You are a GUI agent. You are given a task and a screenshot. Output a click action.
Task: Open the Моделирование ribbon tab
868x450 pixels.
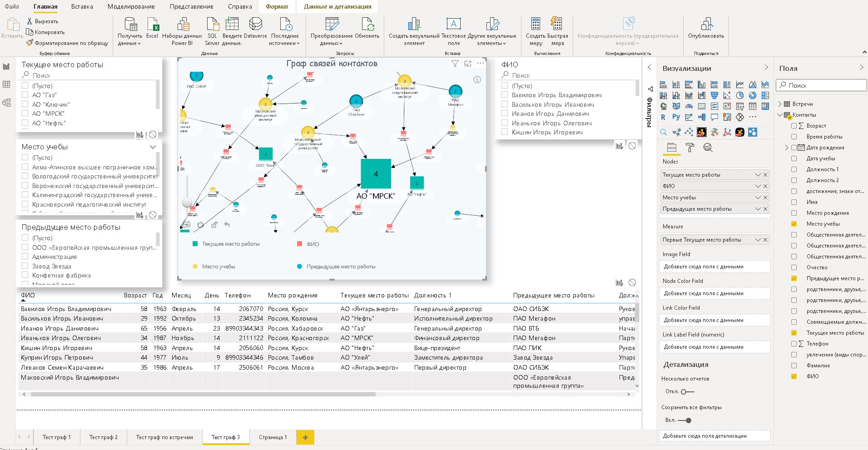[x=131, y=6]
